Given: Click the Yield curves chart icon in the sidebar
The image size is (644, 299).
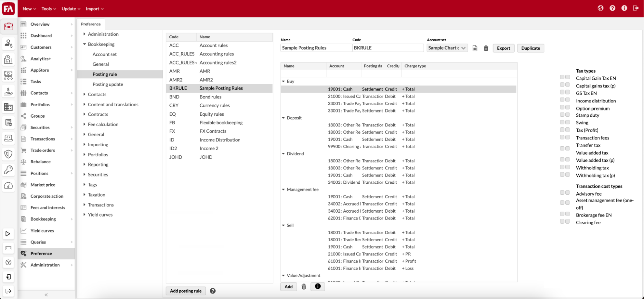Looking at the screenshot, I should [24, 230].
